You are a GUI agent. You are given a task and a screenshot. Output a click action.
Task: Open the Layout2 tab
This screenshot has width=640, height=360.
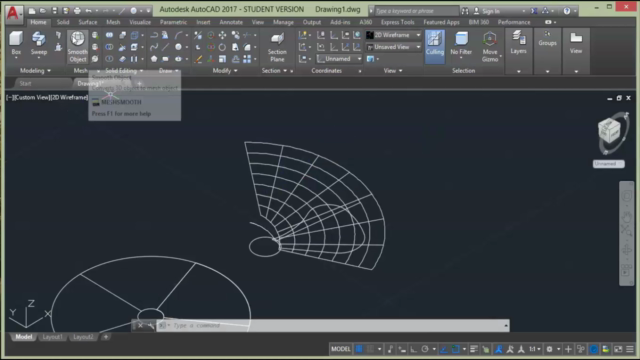[x=83, y=337]
